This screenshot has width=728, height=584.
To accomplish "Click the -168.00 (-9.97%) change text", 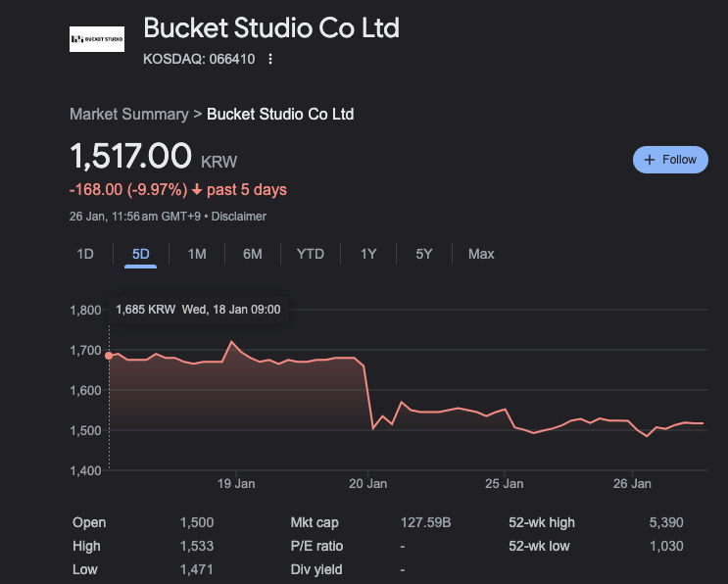I will pyautogui.click(x=128, y=190).
